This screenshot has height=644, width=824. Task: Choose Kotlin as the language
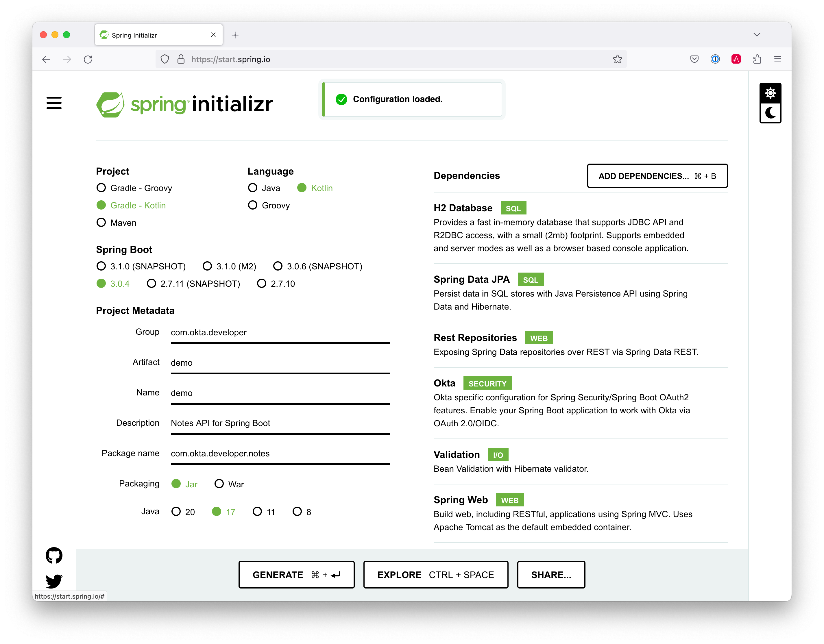[x=315, y=188]
